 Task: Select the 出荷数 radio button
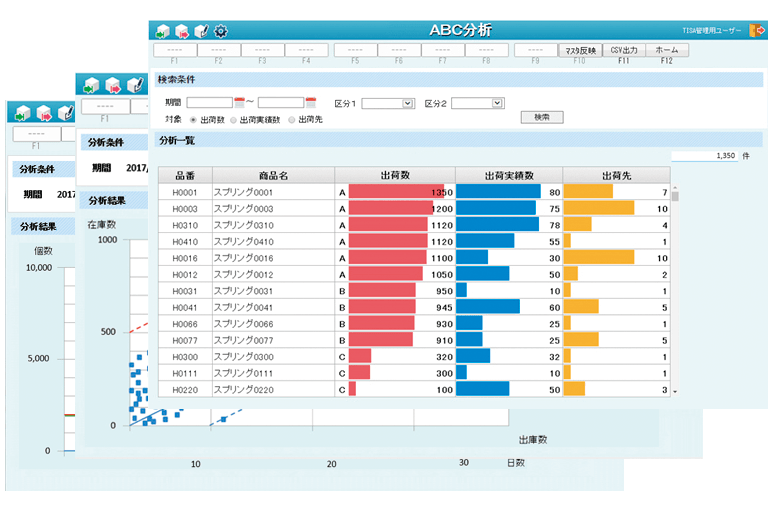[x=193, y=119]
